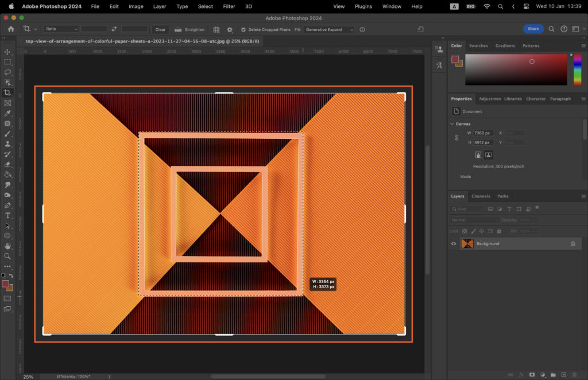This screenshot has width=588, height=380.
Task: Click the Background layer thumbnail
Action: [467, 243]
